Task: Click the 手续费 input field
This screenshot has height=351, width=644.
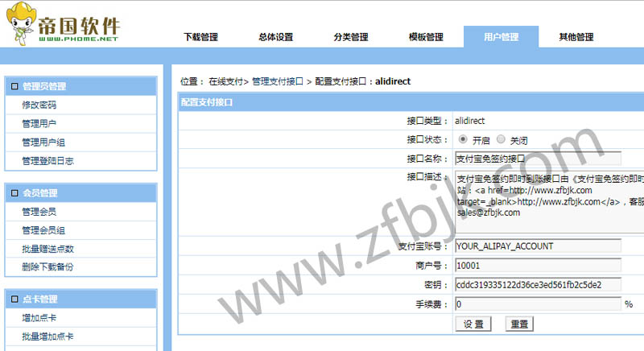Action: tap(538, 304)
